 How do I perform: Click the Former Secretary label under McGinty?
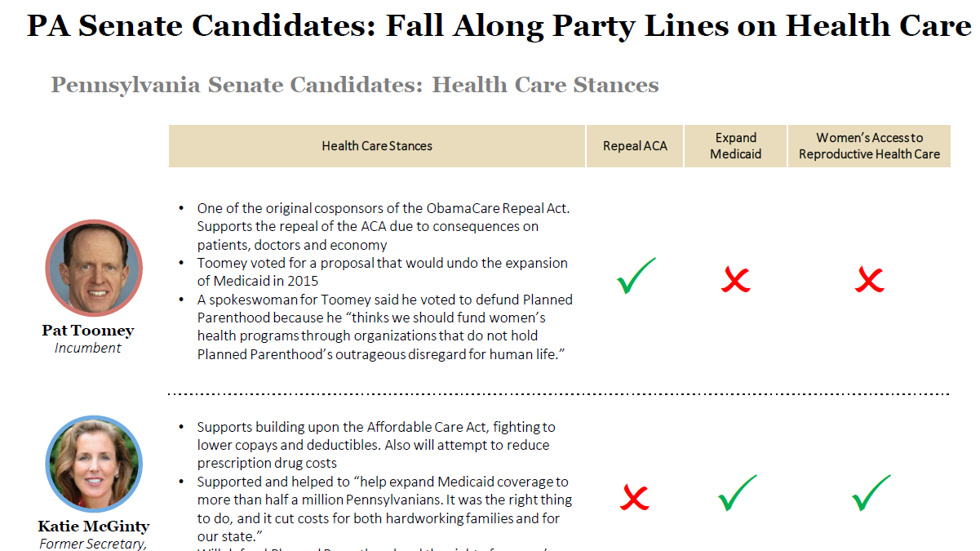[94, 543]
